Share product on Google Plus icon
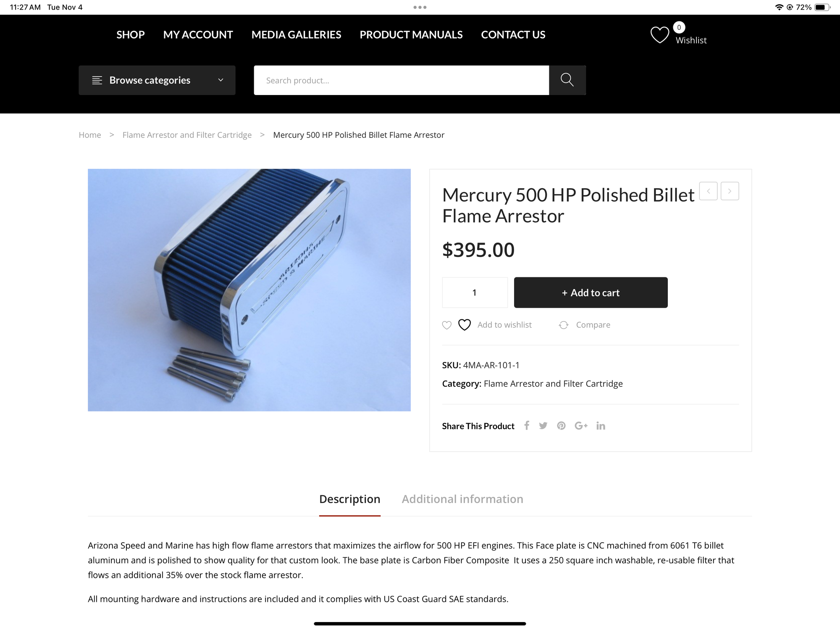 [x=581, y=426]
